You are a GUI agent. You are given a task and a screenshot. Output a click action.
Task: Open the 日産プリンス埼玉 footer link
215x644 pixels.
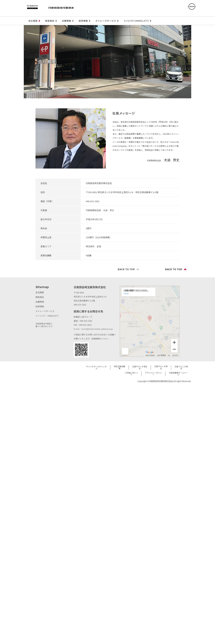coord(181,367)
